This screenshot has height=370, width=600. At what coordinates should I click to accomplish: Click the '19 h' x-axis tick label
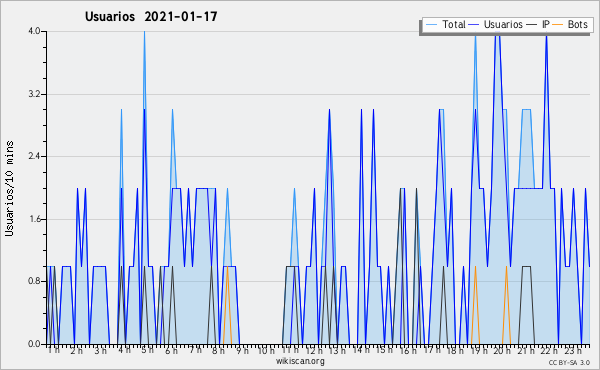(479, 350)
